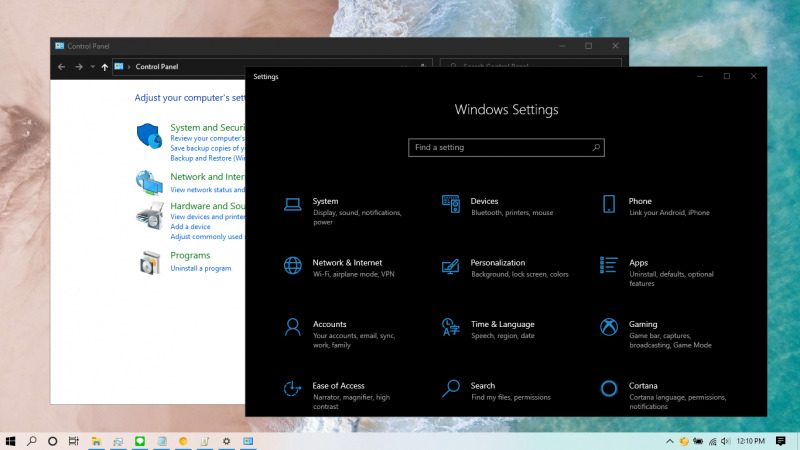This screenshot has width=800, height=450.
Task: Click View devices and printers link
Action: pyautogui.click(x=208, y=217)
